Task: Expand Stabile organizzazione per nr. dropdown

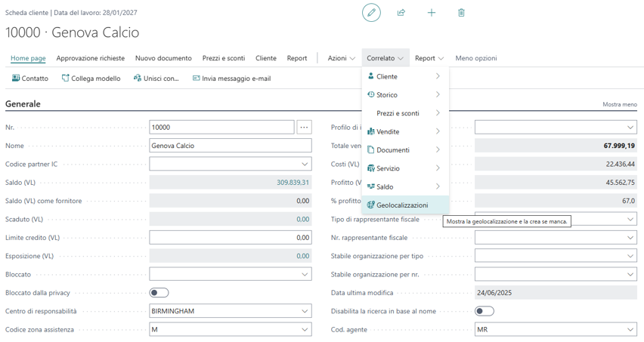Action: point(630,274)
